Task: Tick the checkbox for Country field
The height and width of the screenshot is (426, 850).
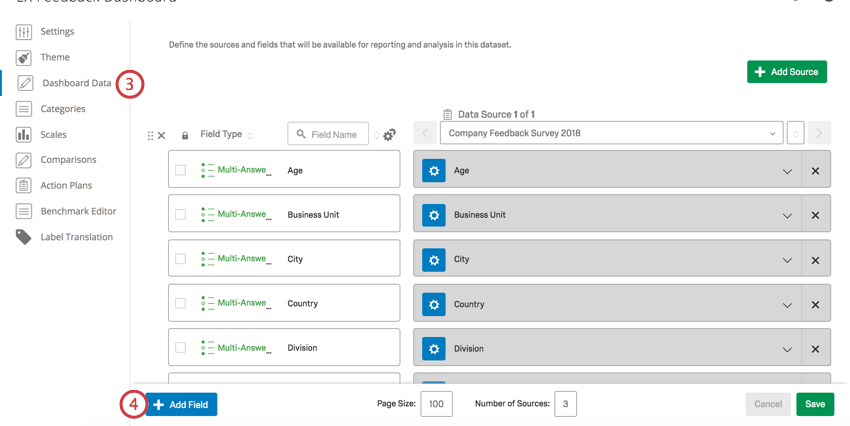Action: [x=180, y=303]
